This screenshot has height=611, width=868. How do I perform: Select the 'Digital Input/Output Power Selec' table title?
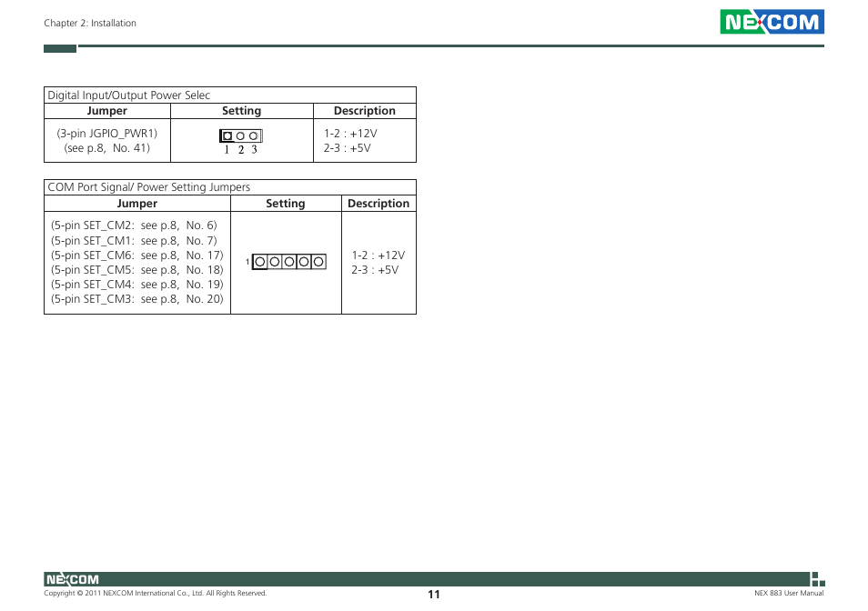click(128, 95)
